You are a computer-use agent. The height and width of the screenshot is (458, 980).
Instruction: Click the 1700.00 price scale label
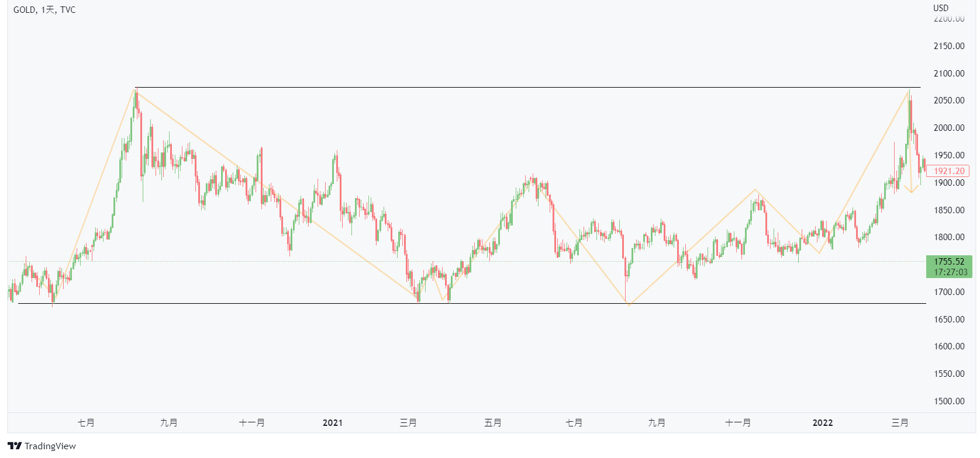(x=949, y=292)
